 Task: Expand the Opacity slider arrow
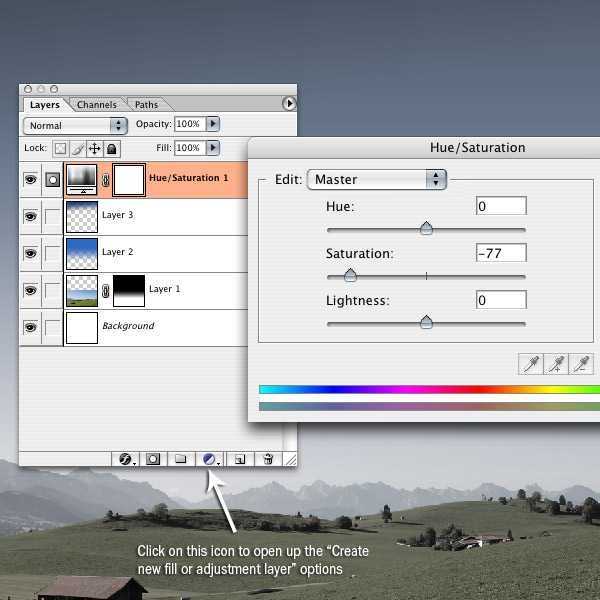click(213, 124)
